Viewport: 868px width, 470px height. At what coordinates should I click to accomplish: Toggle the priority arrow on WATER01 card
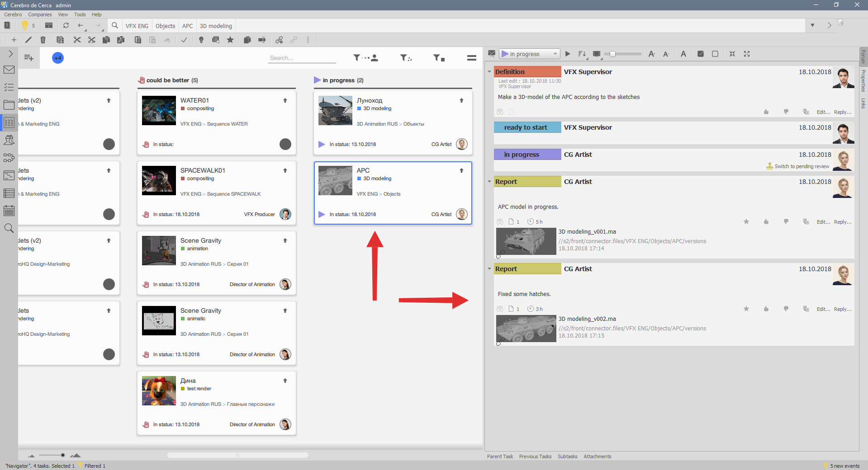tap(285, 100)
